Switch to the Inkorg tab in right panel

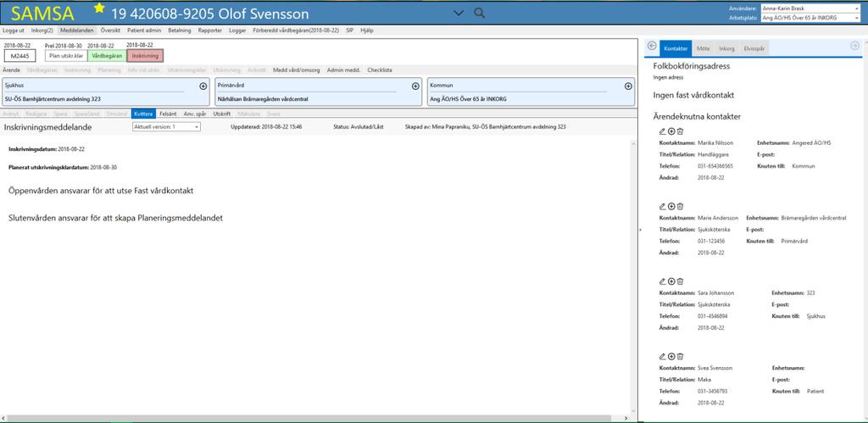coord(726,48)
